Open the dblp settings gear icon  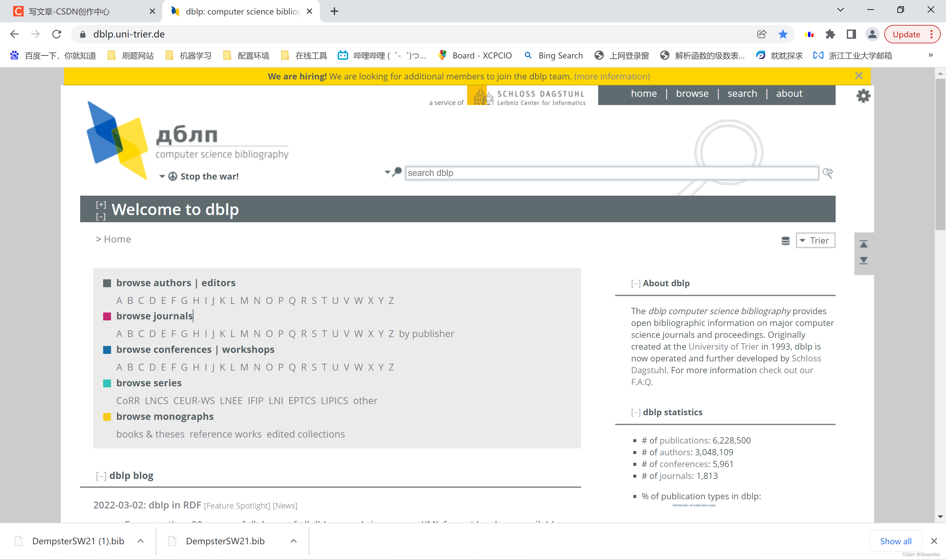pyautogui.click(x=863, y=96)
